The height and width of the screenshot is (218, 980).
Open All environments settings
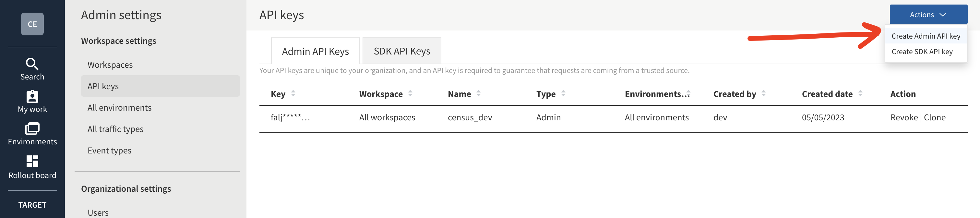coord(119,108)
